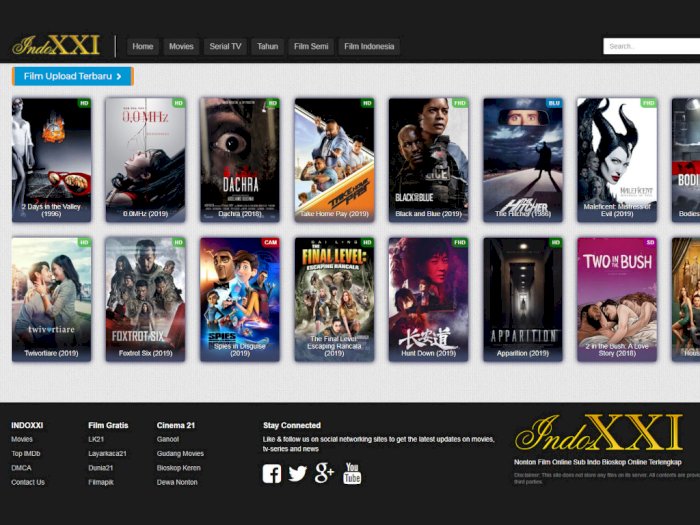Open the Apparition (2019) poster
The width and height of the screenshot is (700, 525).
click(x=523, y=299)
